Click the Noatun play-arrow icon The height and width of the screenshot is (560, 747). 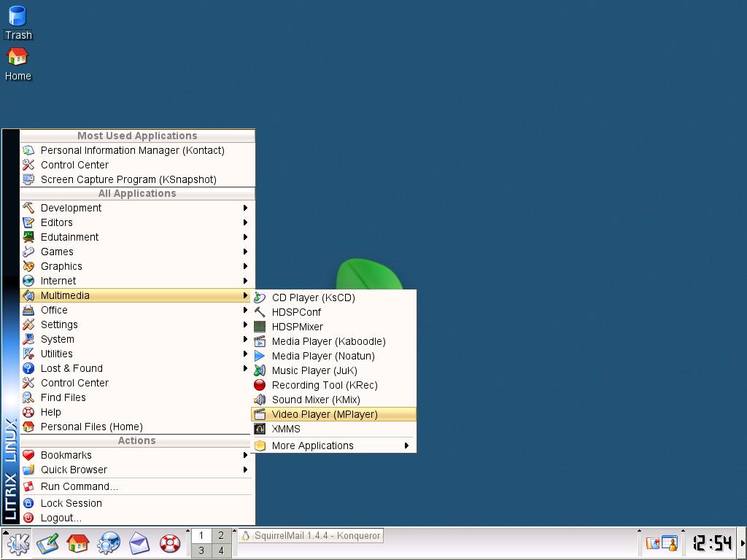point(260,356)
